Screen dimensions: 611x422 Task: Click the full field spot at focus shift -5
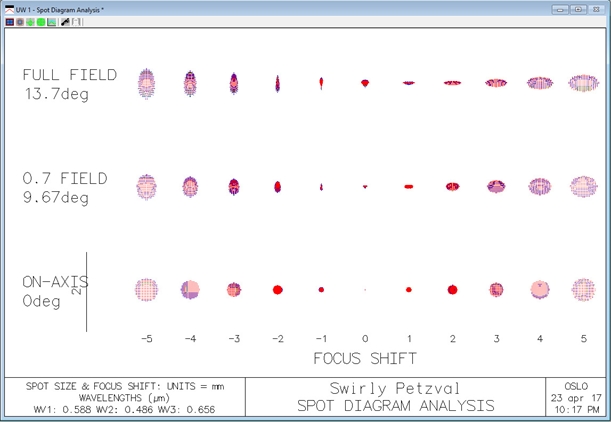pyautogui.click(x=147, y=83)
